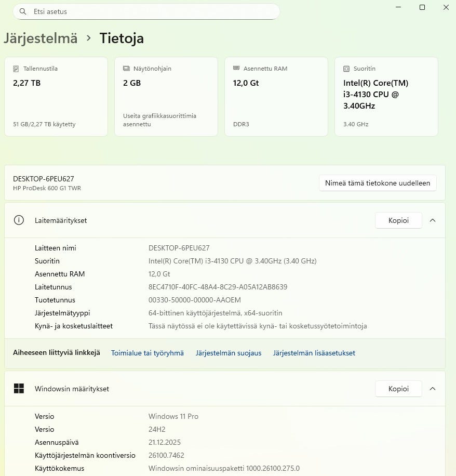The width and height of the screenshot is (456, 476).
Task: Click the breadcrumb chevron after Järjestelmä
Action: coord(89,38)
